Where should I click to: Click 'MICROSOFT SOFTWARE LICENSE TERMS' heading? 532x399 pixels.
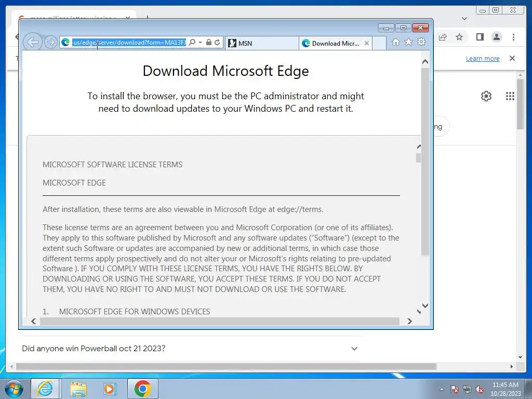tap(112, 165)
